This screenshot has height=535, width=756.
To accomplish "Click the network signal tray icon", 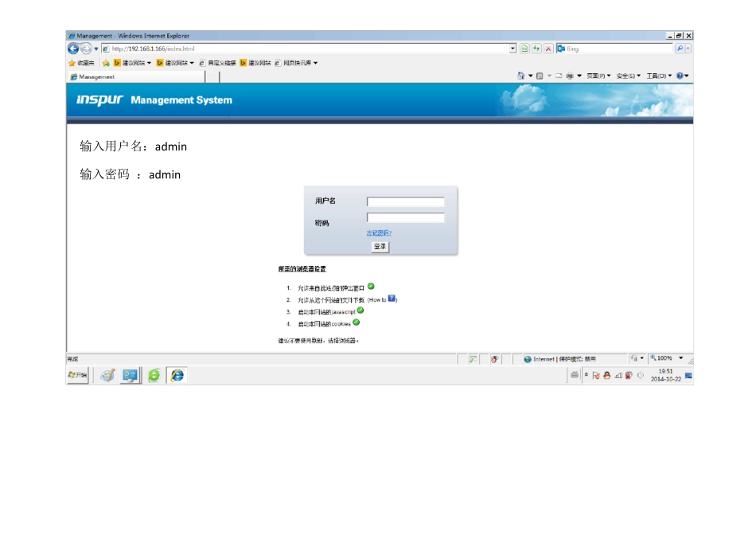I will [x=618, y=375].
